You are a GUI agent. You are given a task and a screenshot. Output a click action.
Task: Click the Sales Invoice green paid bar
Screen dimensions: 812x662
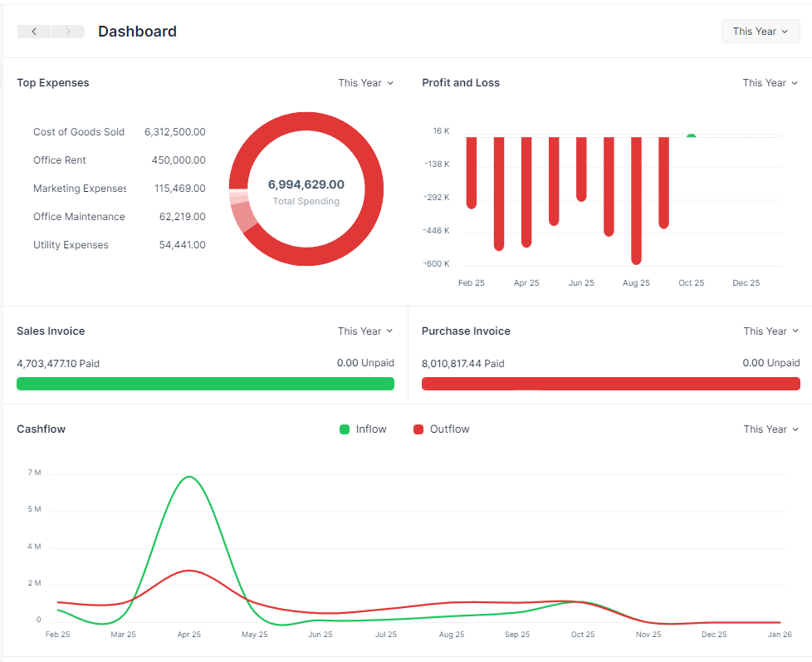click(205, 384)
